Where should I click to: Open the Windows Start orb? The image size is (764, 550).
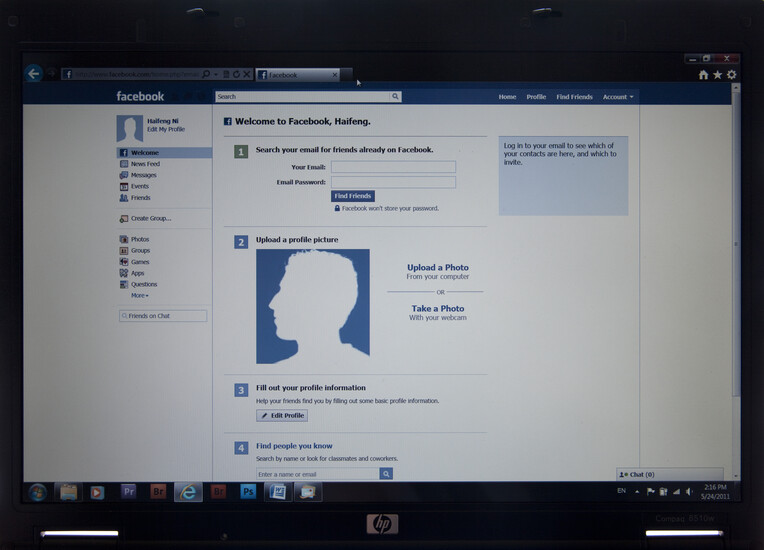point(38,492)
